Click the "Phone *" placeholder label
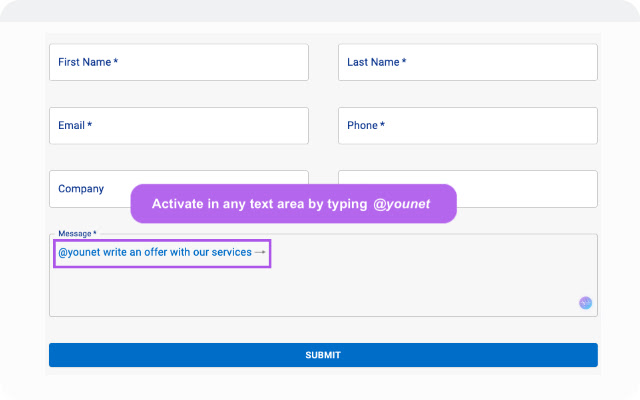 coord(366,125)
